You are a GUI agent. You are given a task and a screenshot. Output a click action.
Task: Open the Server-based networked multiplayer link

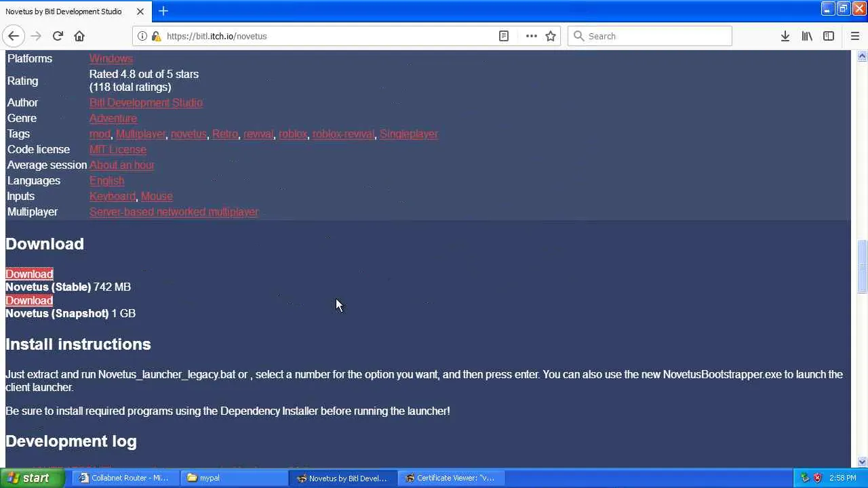click(x=174, y=211)
